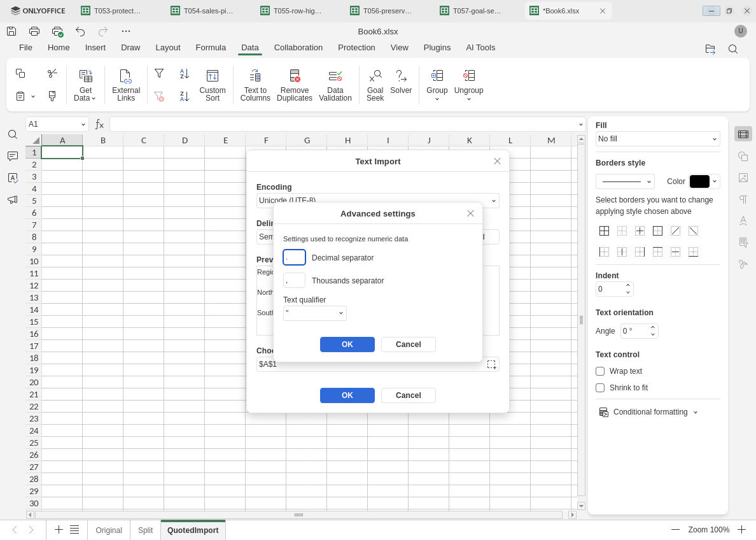Open Goal Seek tool
Screen dimensions: 756x540
375,85
